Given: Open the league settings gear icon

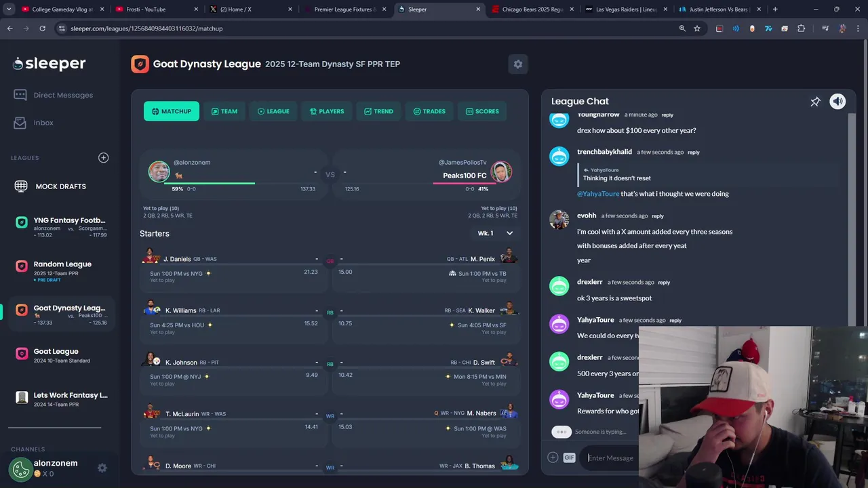Looking at the screenshot, I should click(x=518, y=64).
